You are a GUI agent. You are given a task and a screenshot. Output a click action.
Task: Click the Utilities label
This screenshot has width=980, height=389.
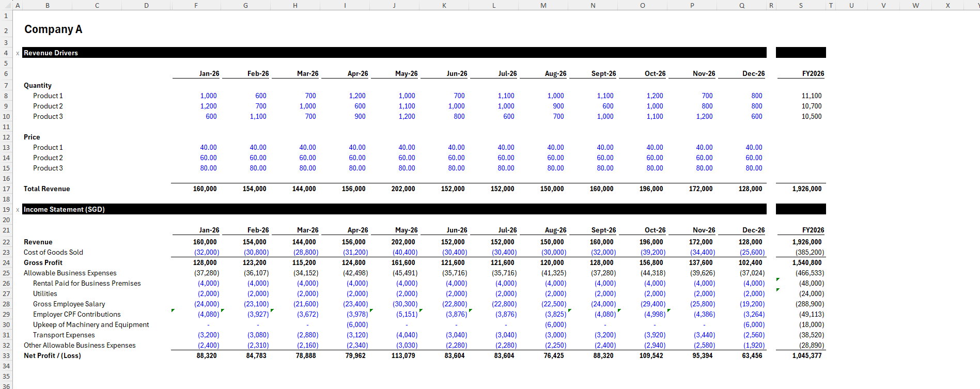(45, 293)
